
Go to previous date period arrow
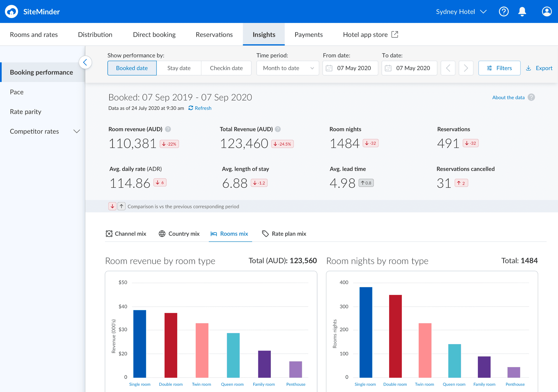(x=448, y=68)
